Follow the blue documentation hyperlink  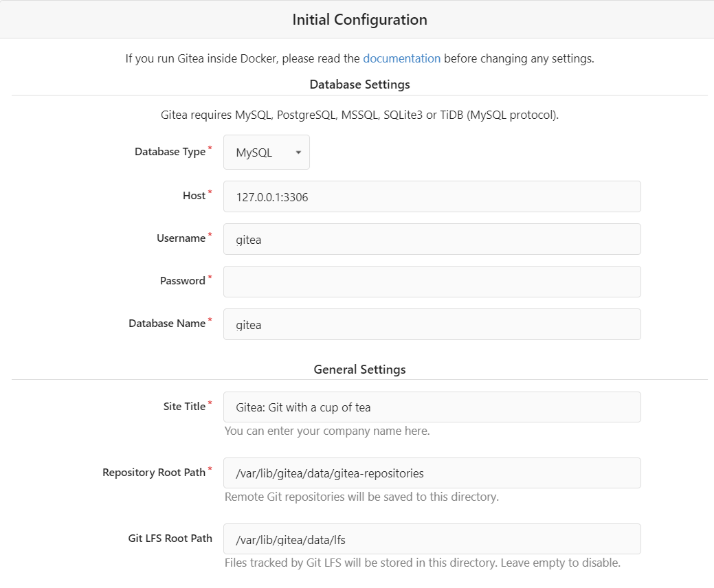pos(401,58)
